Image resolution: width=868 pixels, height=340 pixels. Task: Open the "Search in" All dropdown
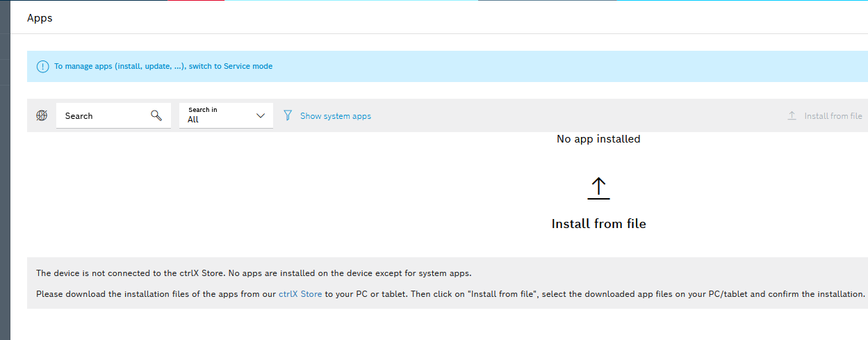(226, 115)
